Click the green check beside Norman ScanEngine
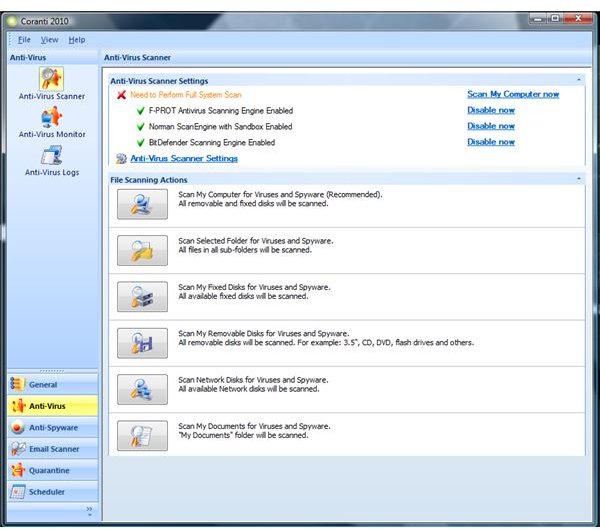 click(140, 127)
